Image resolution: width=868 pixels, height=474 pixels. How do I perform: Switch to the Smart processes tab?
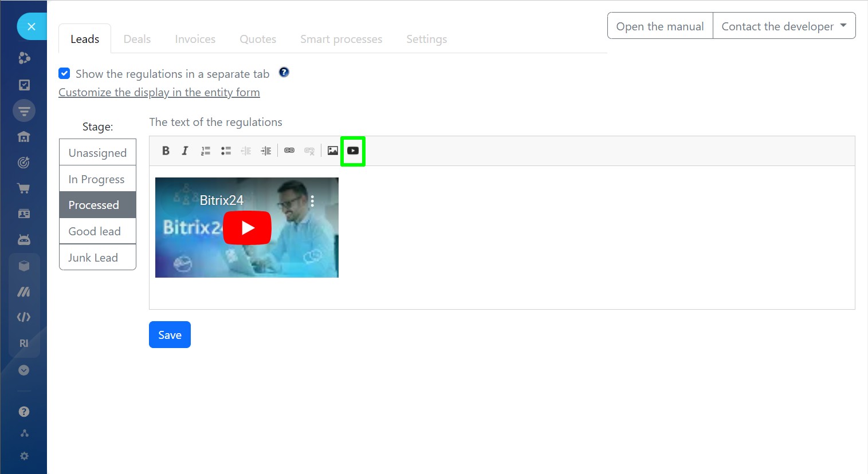click(x=341, y=39)
